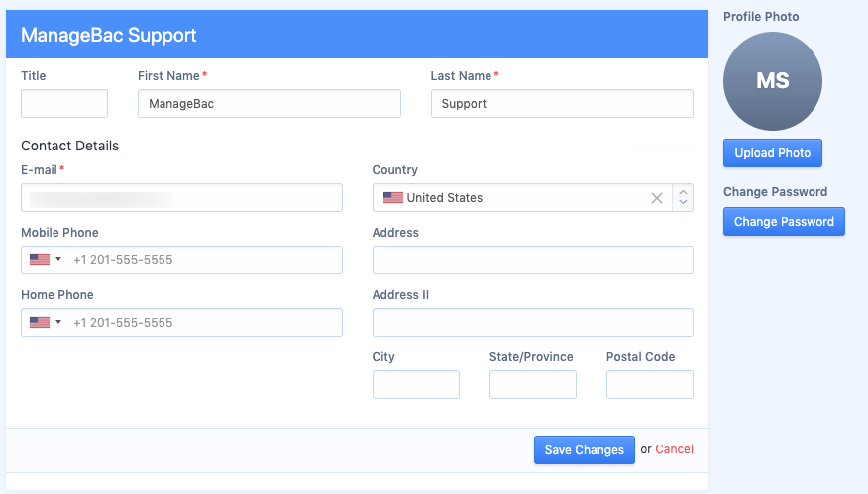Screen dimensions: 868x494
Task: Select the E-mail input field
Action: pos(181,197)
